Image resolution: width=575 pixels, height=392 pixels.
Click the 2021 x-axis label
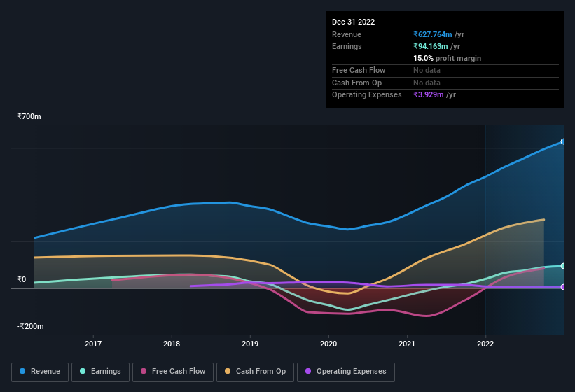click(x=407, y=344)
